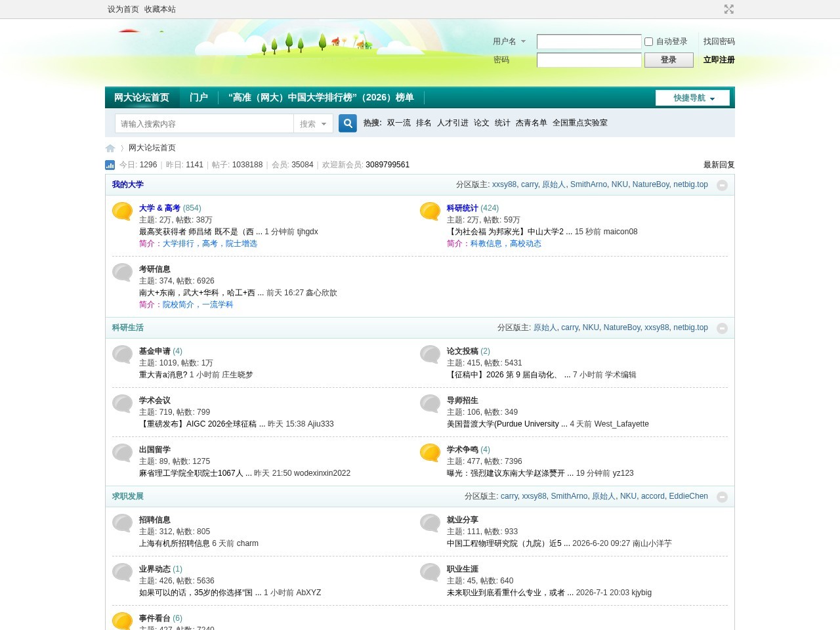Open the 快捷导航 dropdown
Image resolution: width=840 pixels, height=630 pixels.
(x=692, y=98)
